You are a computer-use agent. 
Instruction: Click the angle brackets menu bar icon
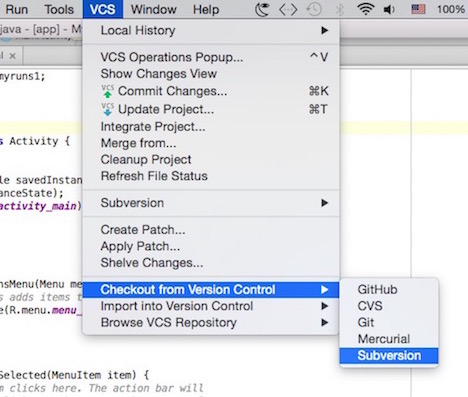[x=288, y=10]
